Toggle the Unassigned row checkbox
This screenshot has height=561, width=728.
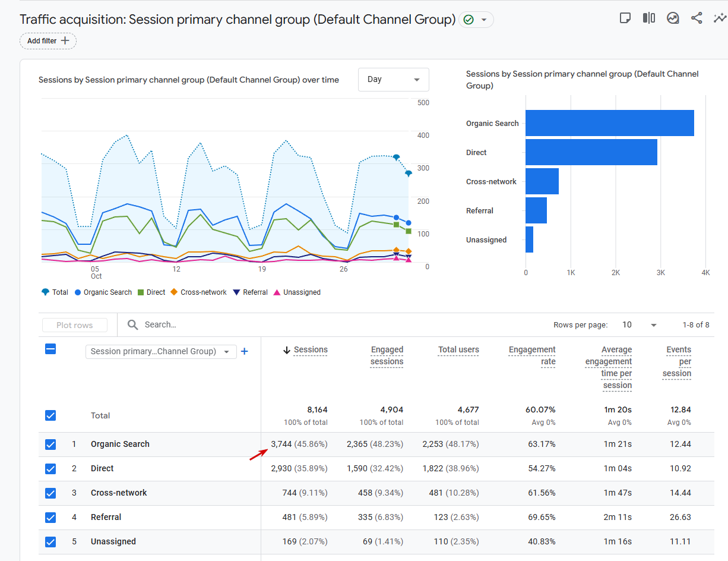[x=50, y=541]
